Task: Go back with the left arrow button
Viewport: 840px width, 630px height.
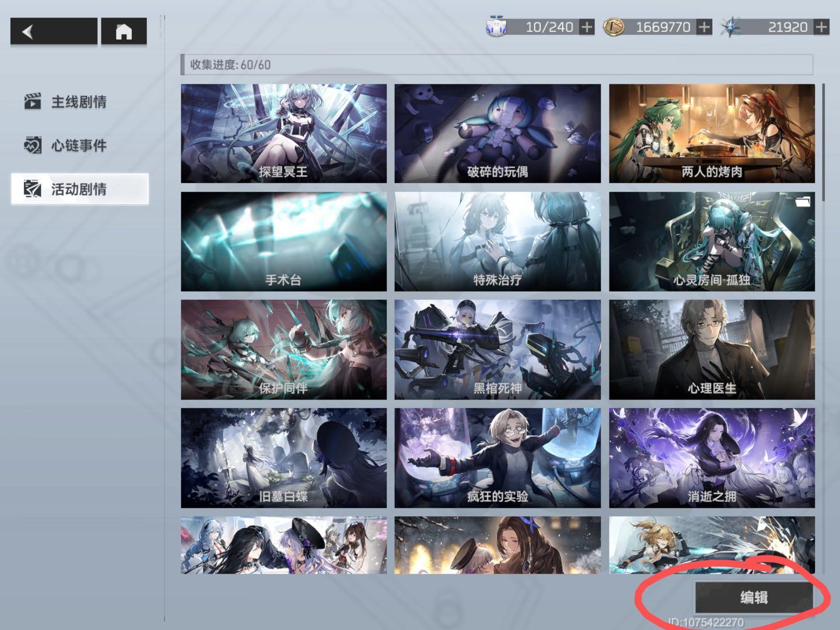Action: point(54,31)
